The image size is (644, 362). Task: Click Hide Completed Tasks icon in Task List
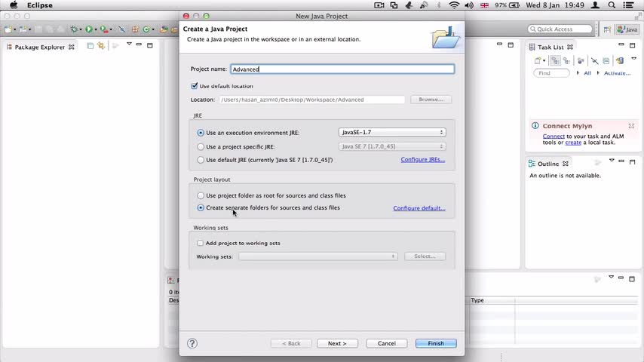click(x=594, y=61)
